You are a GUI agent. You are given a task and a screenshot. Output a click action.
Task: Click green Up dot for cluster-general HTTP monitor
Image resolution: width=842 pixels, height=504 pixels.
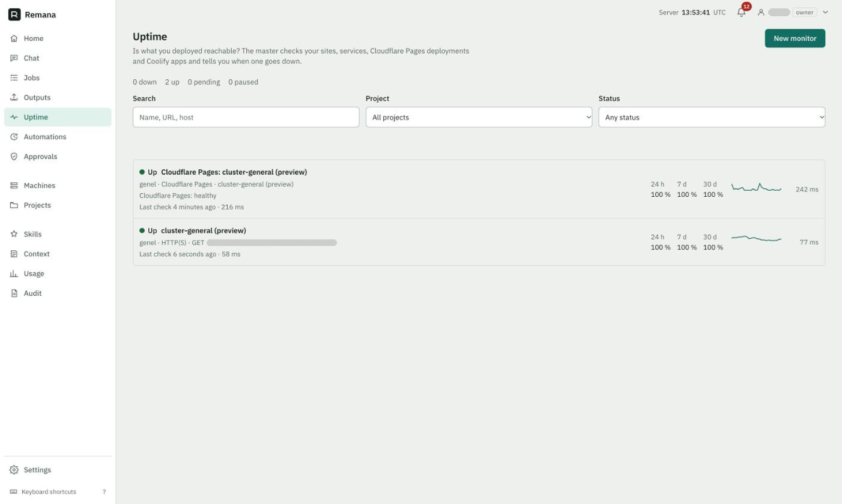(x=142, y=230)
